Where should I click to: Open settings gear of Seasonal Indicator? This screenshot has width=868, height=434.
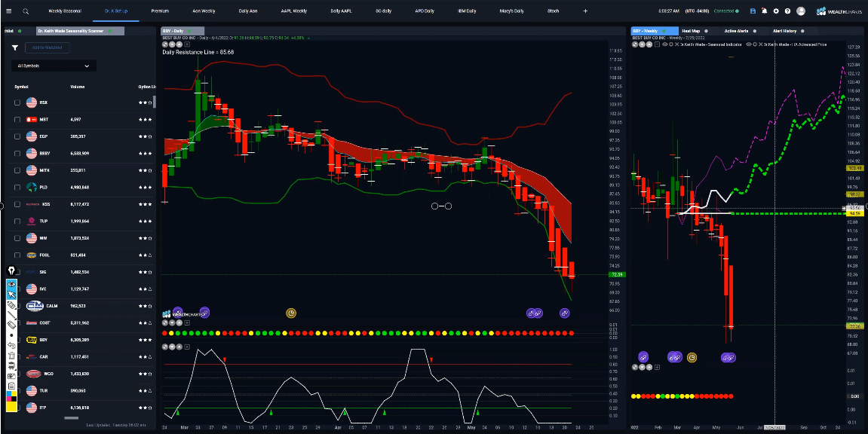(x=670, y=44)
